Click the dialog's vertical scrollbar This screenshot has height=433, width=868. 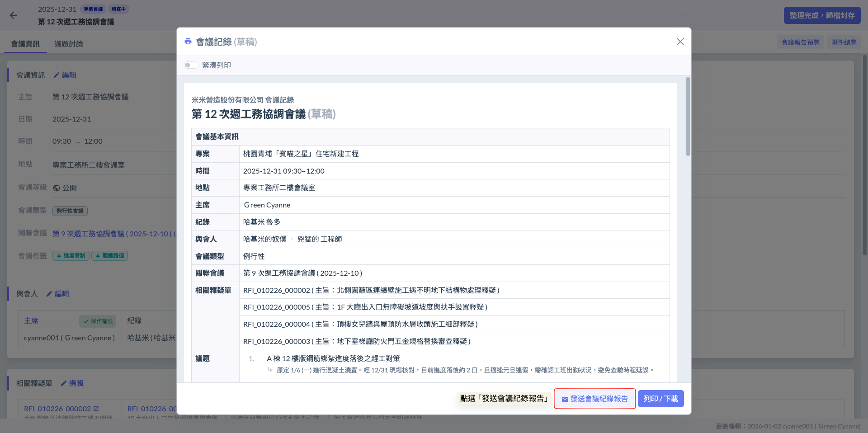click(688, 118)
